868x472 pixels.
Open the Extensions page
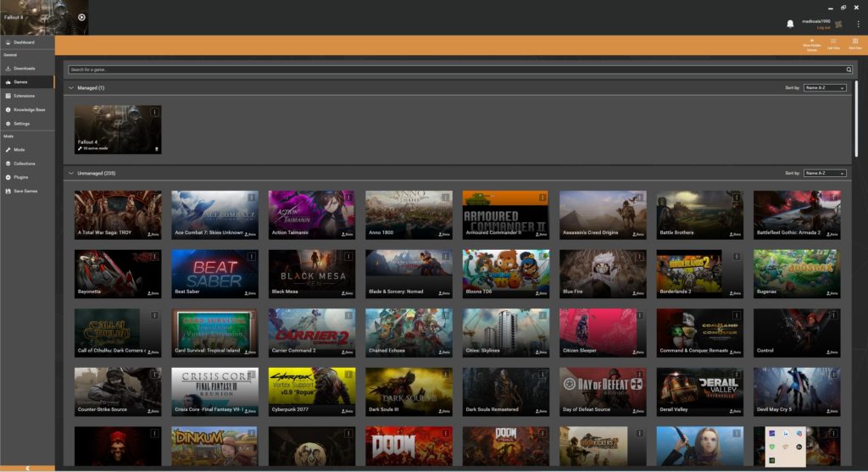27,96
